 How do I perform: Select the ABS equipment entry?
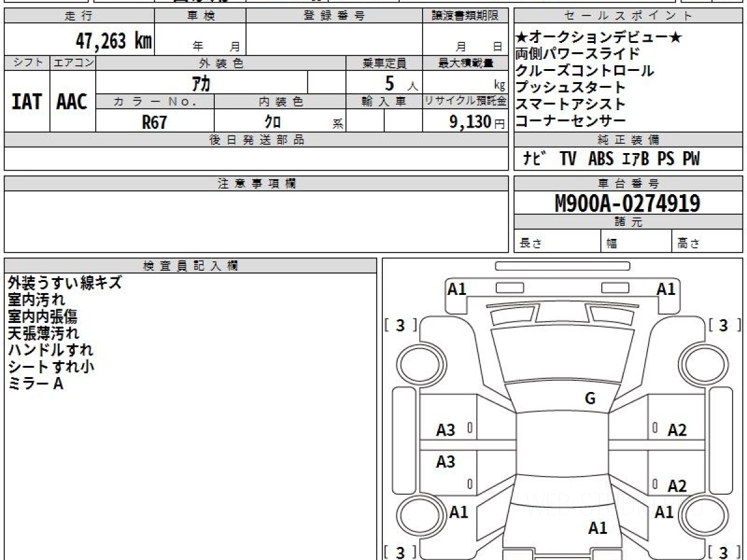pyautogui.click(x=601, y=159)
